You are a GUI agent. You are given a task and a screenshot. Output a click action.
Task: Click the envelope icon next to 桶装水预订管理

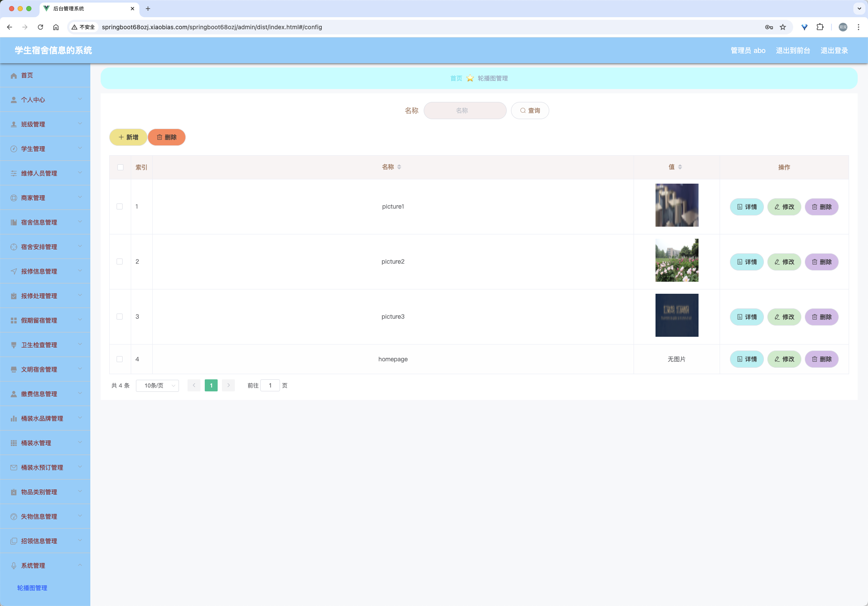pyautogui.click(x=14, y=468)
